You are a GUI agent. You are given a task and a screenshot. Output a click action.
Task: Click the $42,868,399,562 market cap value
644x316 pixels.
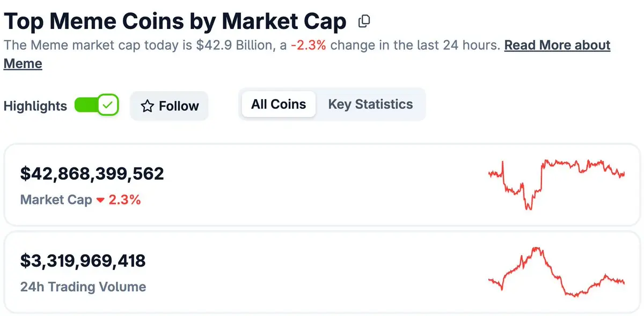92,174
